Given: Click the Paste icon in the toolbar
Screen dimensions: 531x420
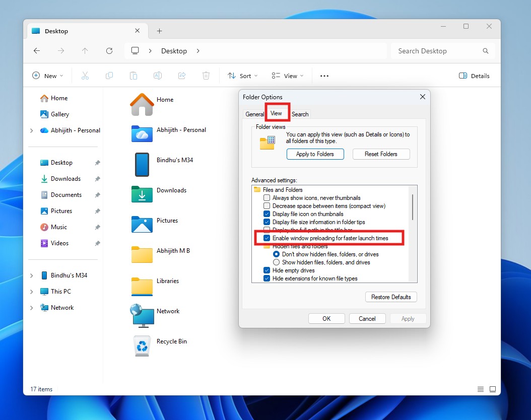Looking at the screenshot, I should 133,76.
